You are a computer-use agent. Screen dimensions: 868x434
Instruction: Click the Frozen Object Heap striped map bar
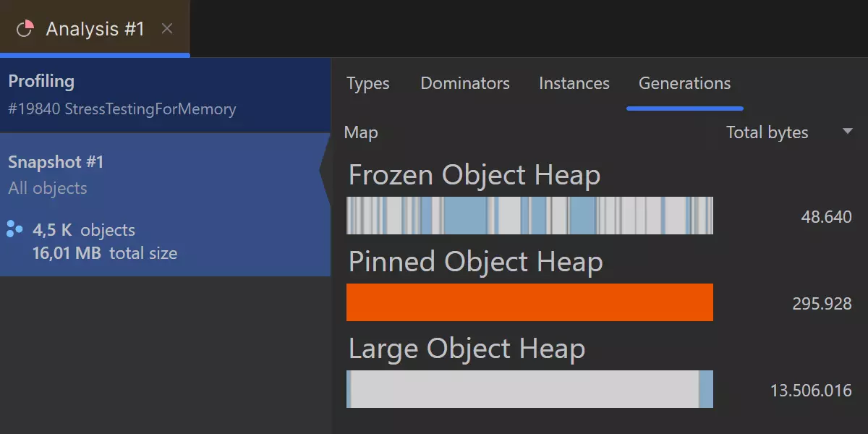[x=529, y=216]
